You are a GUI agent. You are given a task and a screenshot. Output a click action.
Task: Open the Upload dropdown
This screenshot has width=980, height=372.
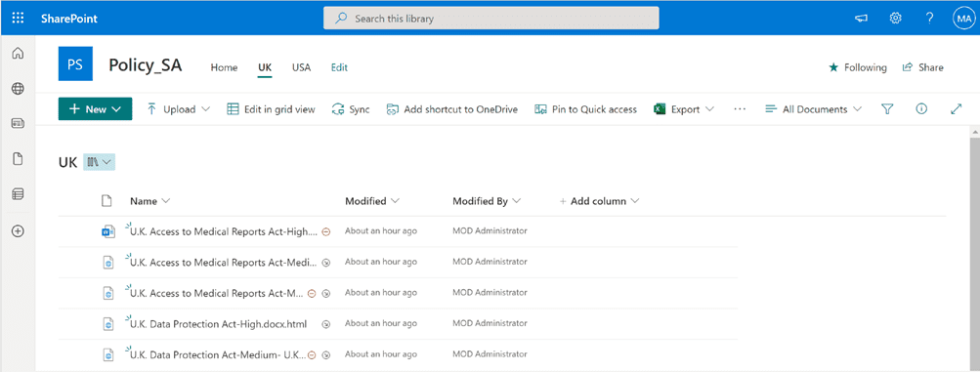tap(179, 109)
